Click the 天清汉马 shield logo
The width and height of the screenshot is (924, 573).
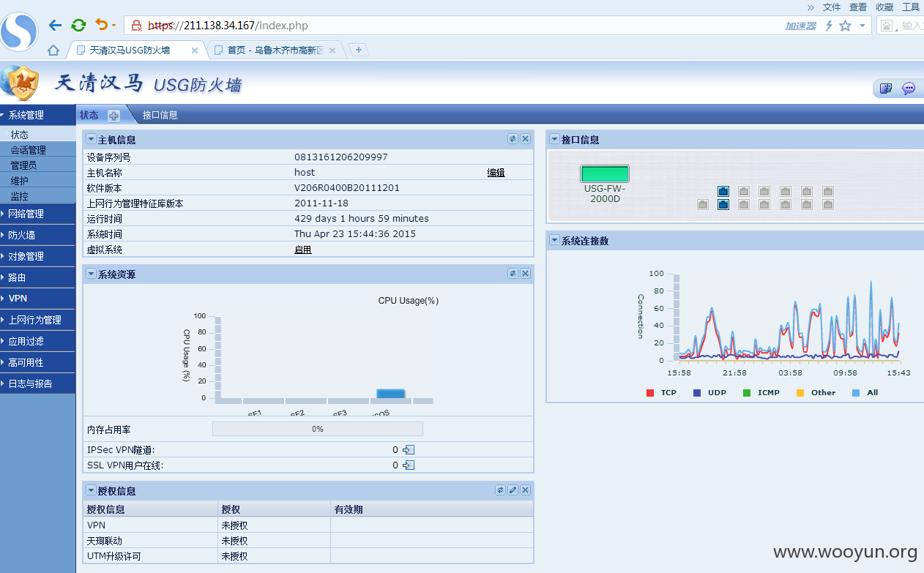click(21, 83)
